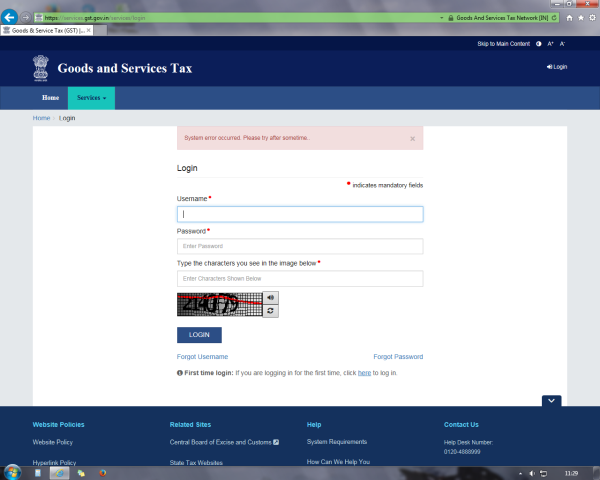Refresh the captcha image
The image size is (600, 480).
[x=271, y=311]
